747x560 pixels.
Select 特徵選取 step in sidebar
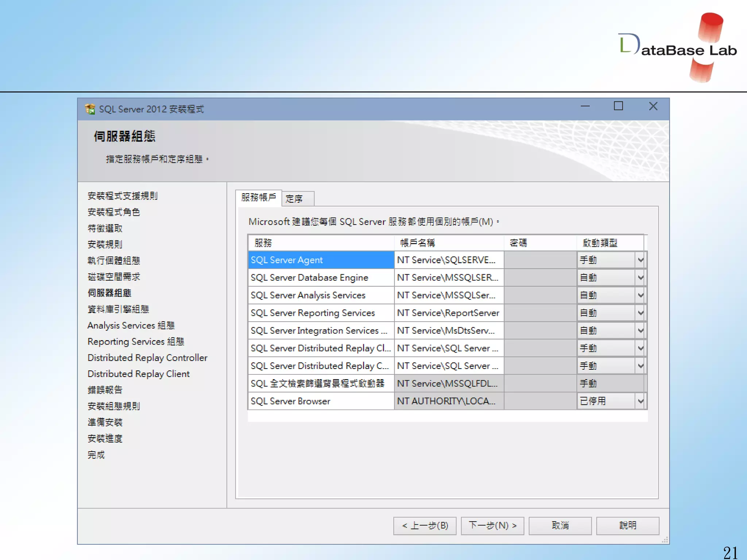[105, 229]
